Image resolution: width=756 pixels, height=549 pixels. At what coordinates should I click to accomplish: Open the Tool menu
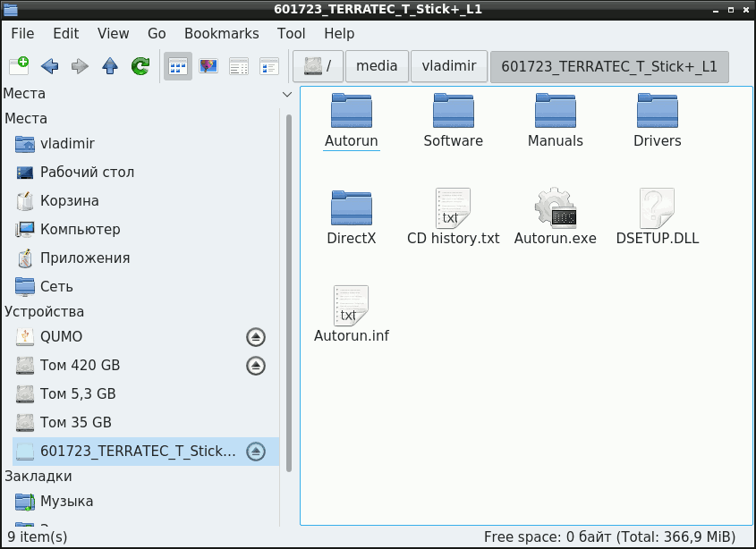tap(291, 33)
